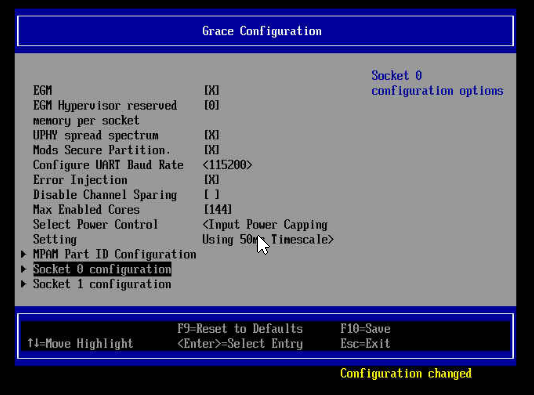Image resolution: width=534 pixels, height=395 pixels.
Task: Edit EGM Hypervisor reserved memory value
Action: 211,105
